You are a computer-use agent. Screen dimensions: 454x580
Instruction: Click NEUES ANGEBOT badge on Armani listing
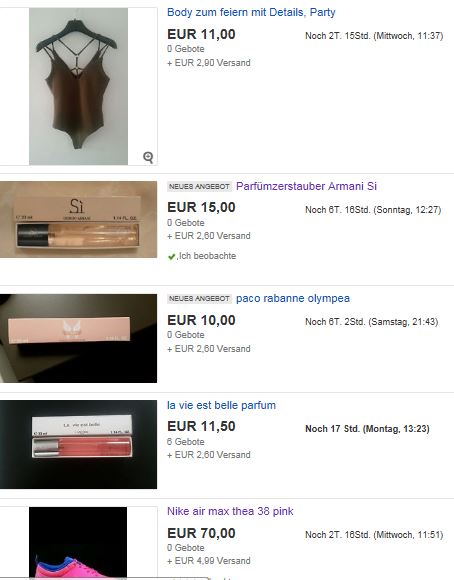(x=199, y=186)
